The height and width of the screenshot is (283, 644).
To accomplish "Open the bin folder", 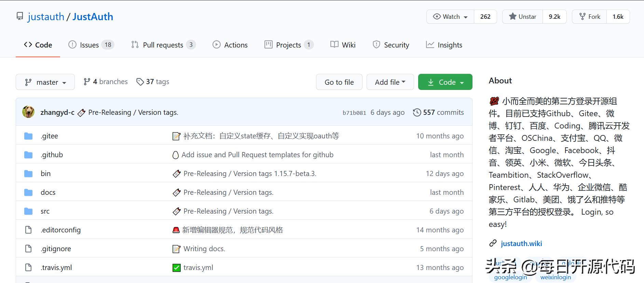I will point(45,174).
